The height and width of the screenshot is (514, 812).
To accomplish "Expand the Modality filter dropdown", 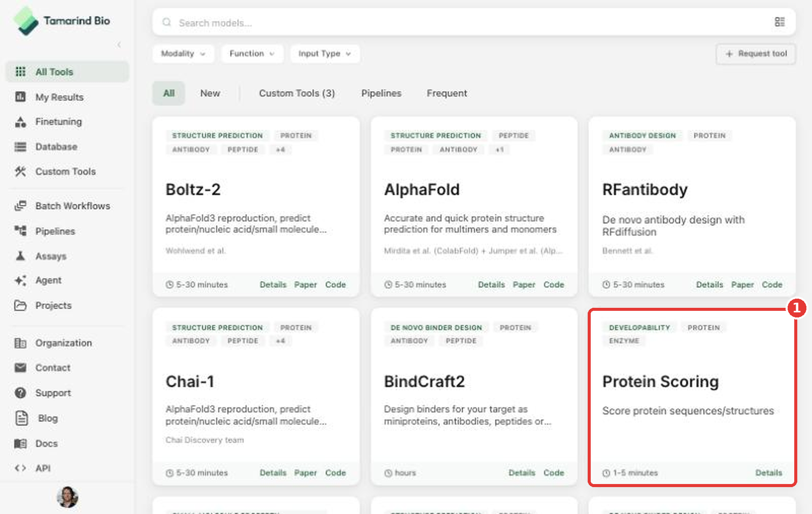I will click(x=183, y=53).
